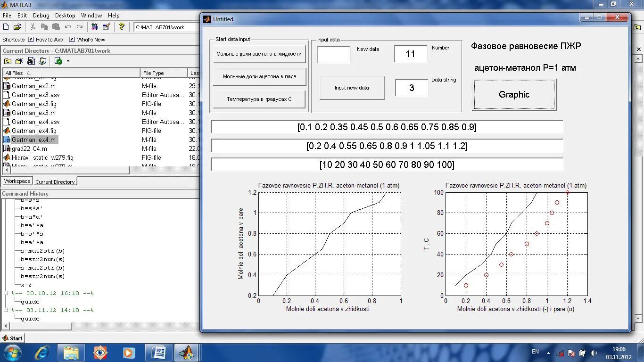
Task: Click the directory reports checkmark icon
Action: tap(58, 61)
